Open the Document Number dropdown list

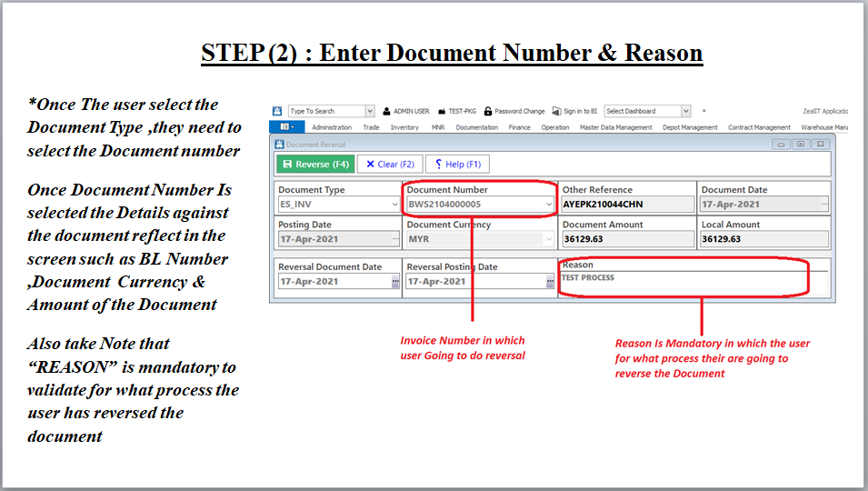point(549,205)
